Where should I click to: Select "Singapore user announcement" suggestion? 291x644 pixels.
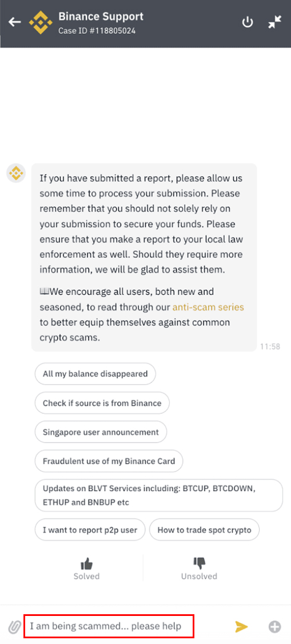coord(101,432)
